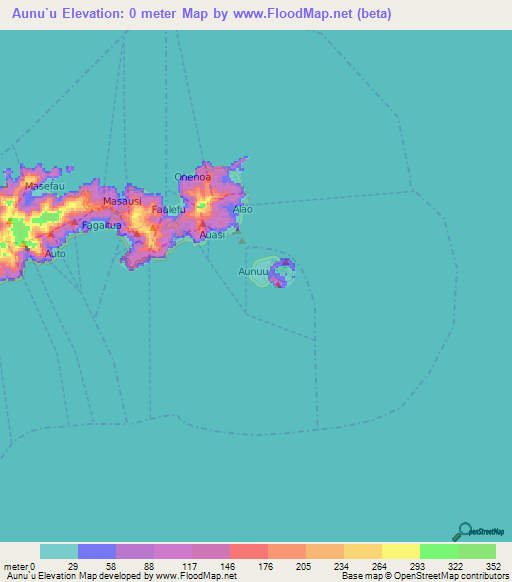
Task: Click the Faalefu village label
Action: coord(169,210)
